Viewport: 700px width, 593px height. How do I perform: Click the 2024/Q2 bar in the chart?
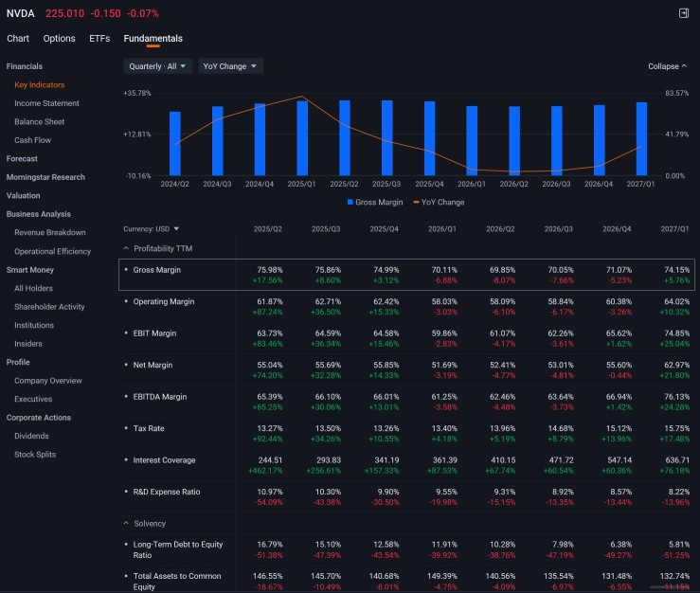(x=175, y=143)
